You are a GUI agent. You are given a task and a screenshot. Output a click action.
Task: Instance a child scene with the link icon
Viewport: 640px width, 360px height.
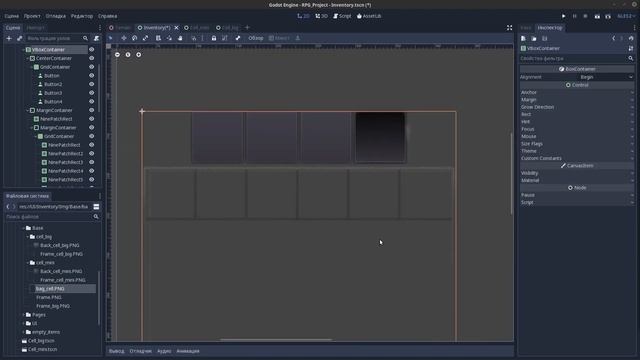click(x=19, y=38)
